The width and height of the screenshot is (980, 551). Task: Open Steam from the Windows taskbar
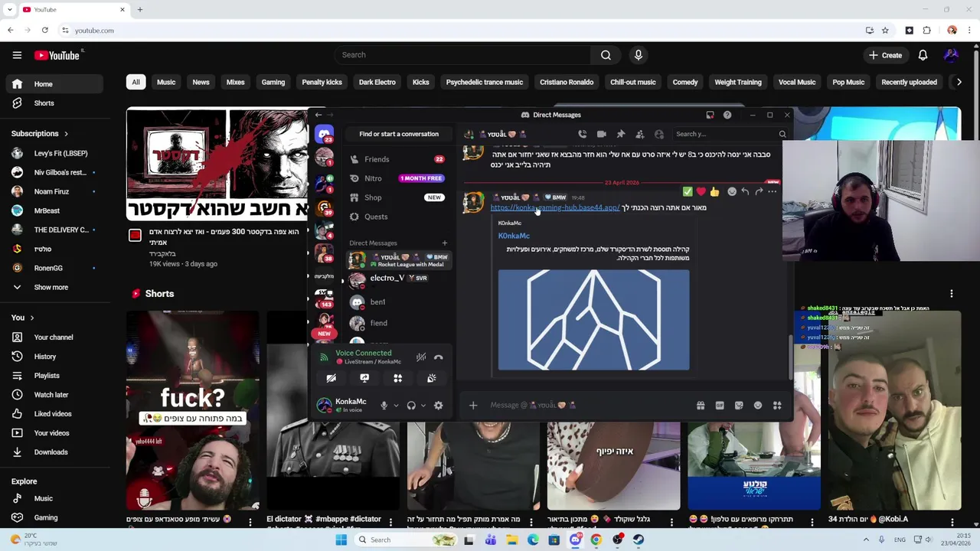(x=639, y=540)
